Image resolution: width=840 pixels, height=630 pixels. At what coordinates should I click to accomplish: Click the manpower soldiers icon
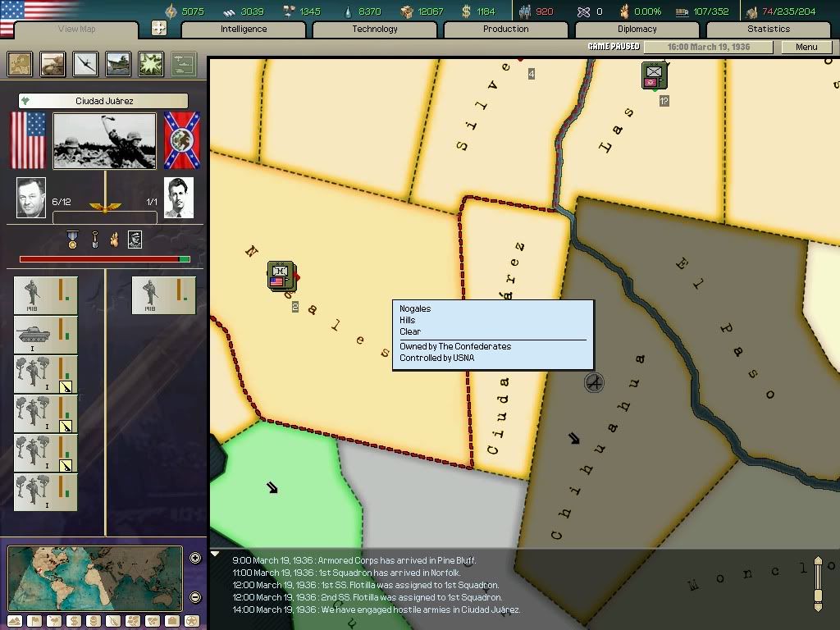click(x=525, y=11)
